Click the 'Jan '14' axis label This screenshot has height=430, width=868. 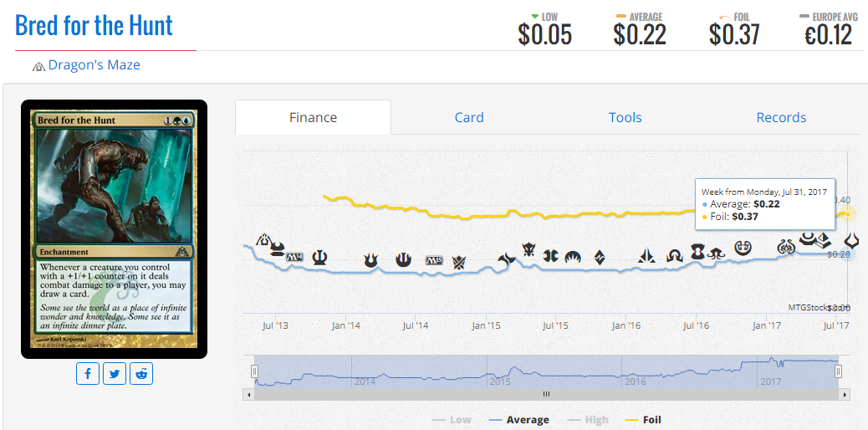(x=346, y=325)
